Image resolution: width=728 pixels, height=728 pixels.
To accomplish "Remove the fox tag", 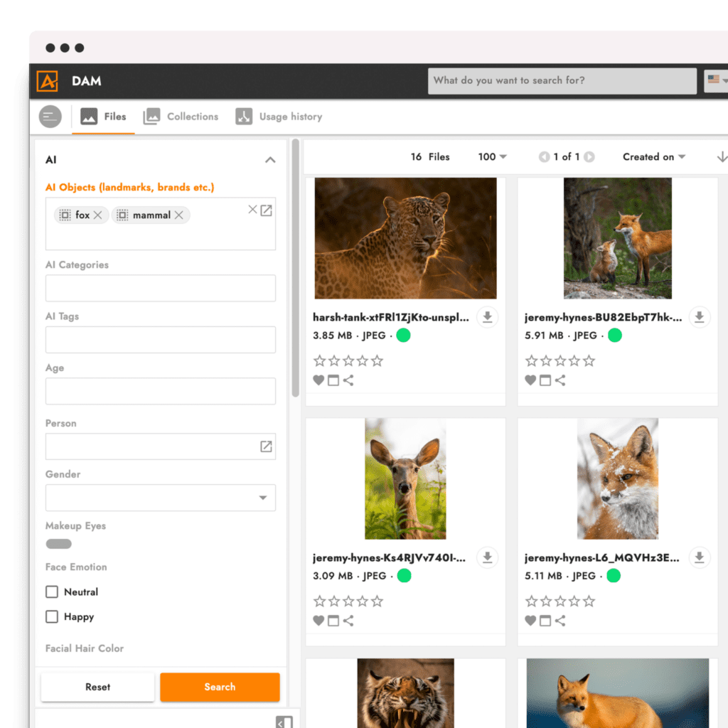I will pyautogui.click(x=97, y=215).
